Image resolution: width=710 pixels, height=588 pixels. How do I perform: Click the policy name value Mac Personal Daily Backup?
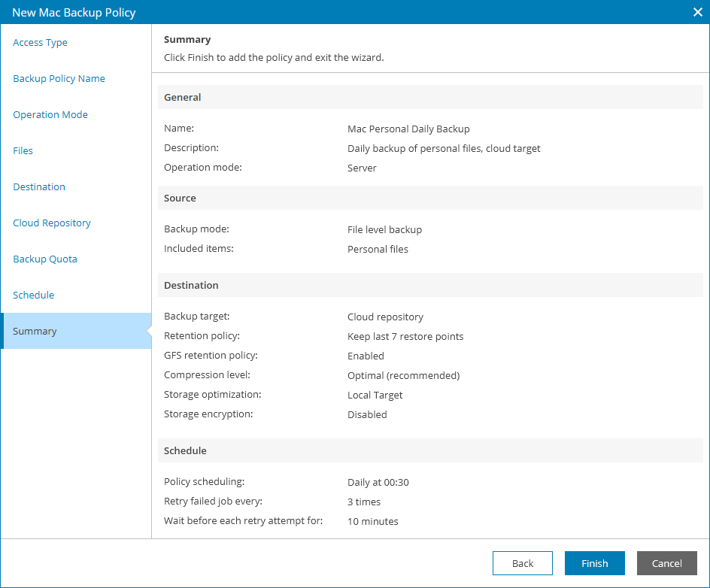click(x=408, y=129)
